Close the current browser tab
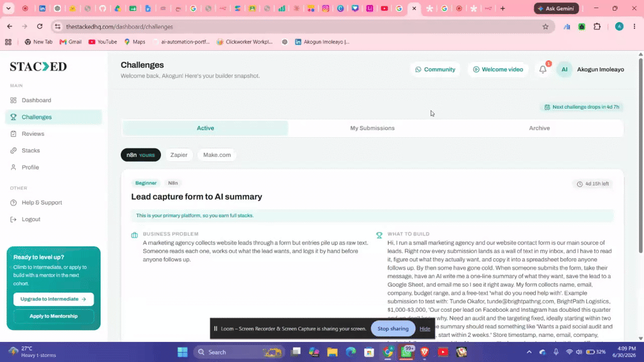Viewport: 644px width, 362px height. 414,8
